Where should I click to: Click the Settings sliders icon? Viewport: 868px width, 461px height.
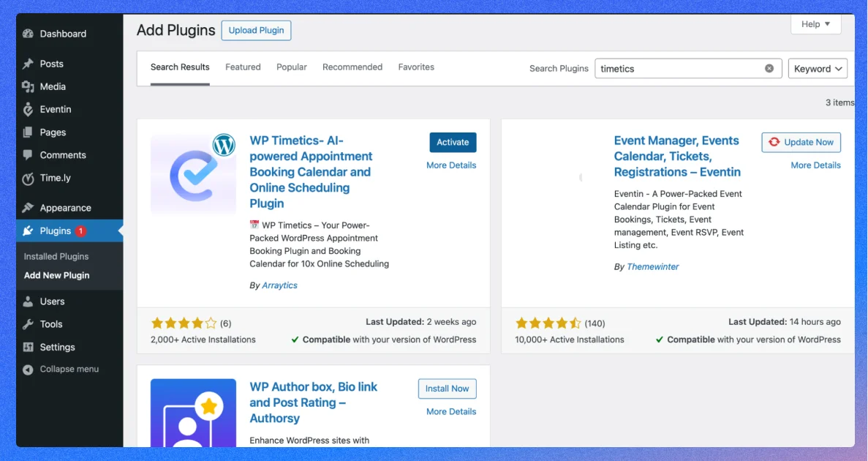coord(29,348)
